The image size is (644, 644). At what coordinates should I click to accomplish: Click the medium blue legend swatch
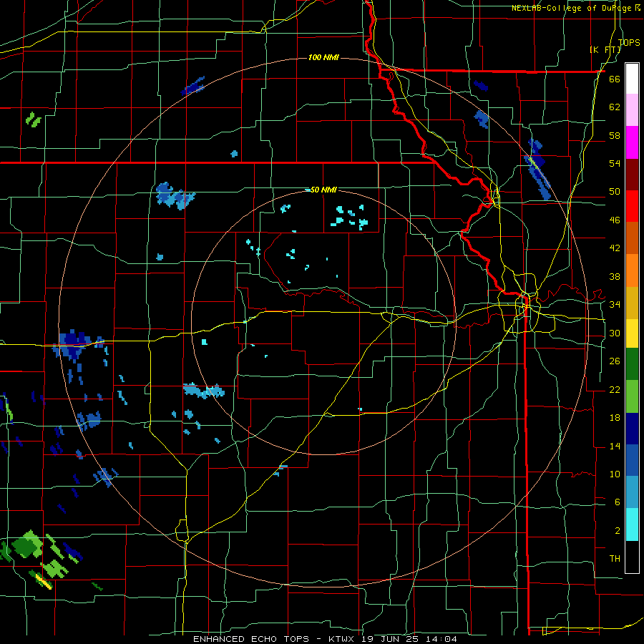632,460
